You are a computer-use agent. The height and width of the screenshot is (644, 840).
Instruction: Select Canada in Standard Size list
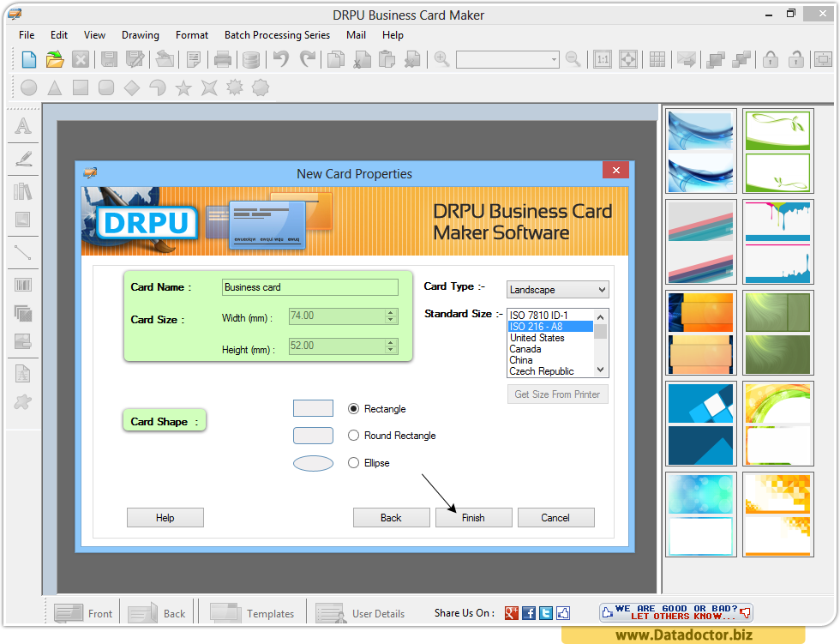point(550,349)
